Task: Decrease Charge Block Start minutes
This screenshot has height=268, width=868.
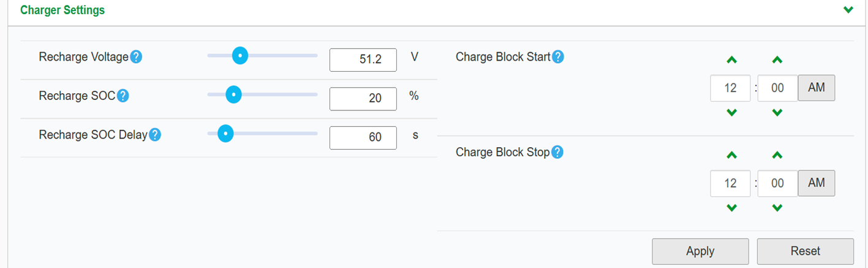Action: (x=777, y=112)
